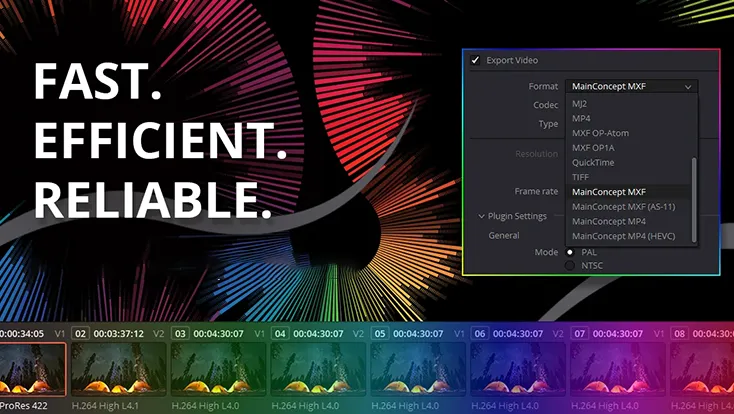Select clip 05 thumbnail in timeline
The height and width of the screenshot is (414, 734).
[x=418, y=369]
